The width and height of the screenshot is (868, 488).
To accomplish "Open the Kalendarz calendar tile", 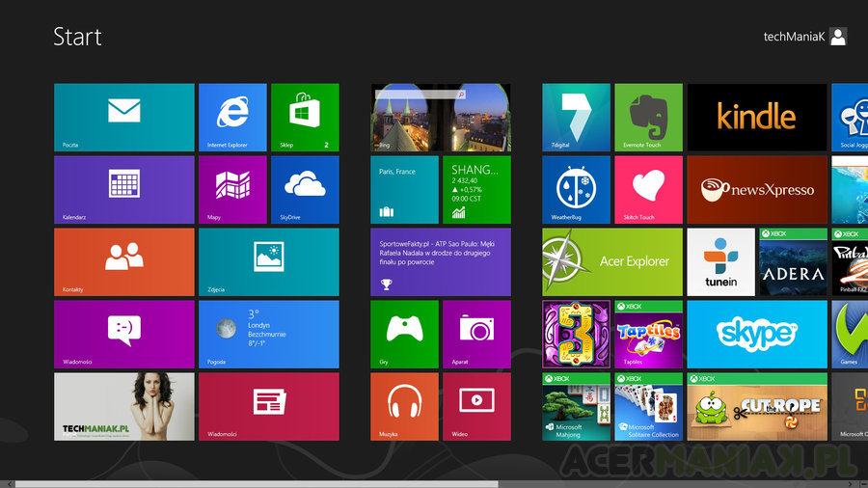I will click(x=124, y=190).
